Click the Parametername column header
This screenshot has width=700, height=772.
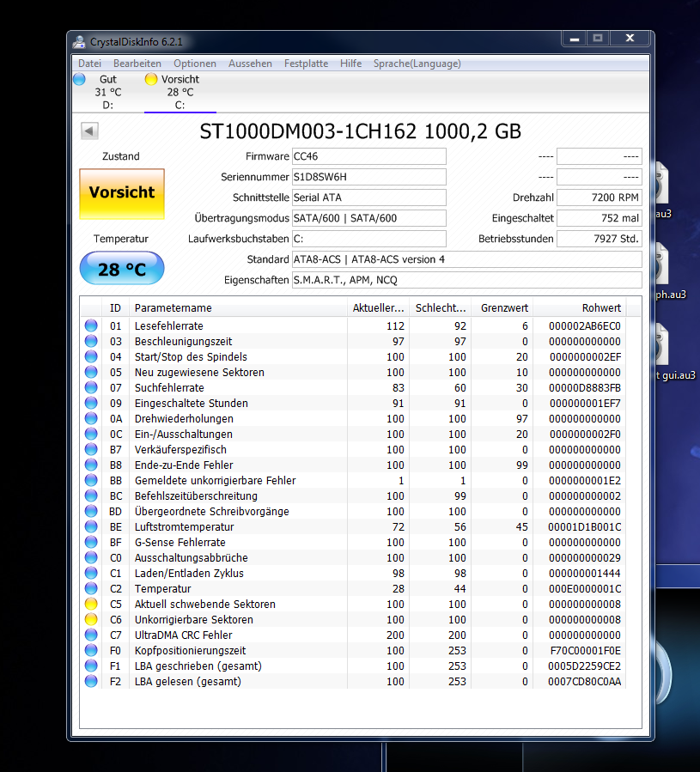pos(238,307)
